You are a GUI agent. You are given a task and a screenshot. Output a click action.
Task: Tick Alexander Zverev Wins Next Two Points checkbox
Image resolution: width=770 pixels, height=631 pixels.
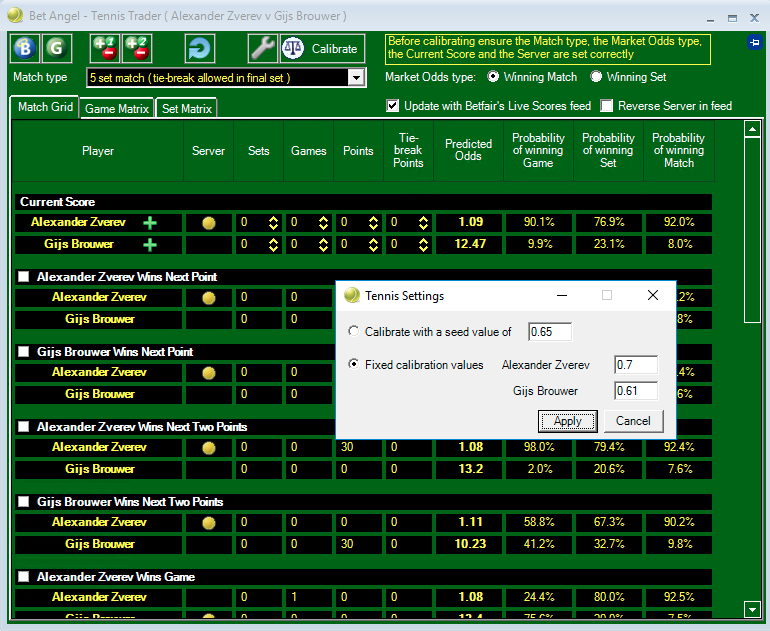click(x=24, y=427)
